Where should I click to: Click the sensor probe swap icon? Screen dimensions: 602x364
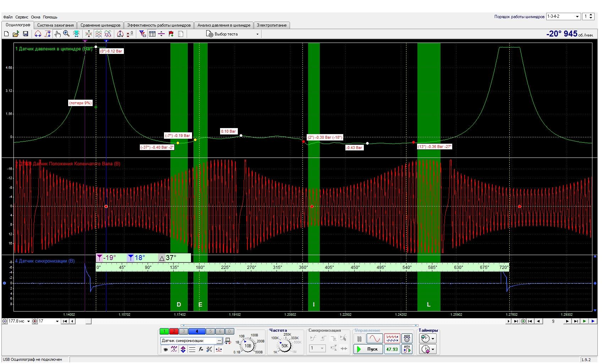tap(228, 341)
